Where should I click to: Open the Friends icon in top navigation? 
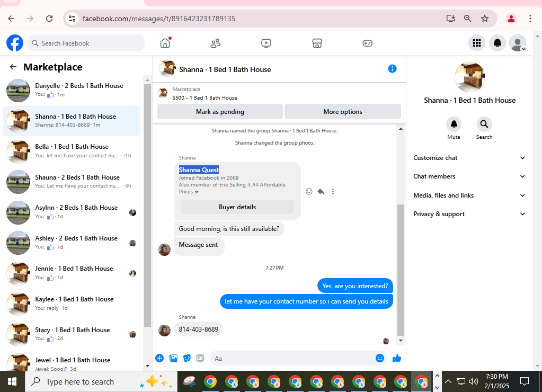[x=215, y=43]
